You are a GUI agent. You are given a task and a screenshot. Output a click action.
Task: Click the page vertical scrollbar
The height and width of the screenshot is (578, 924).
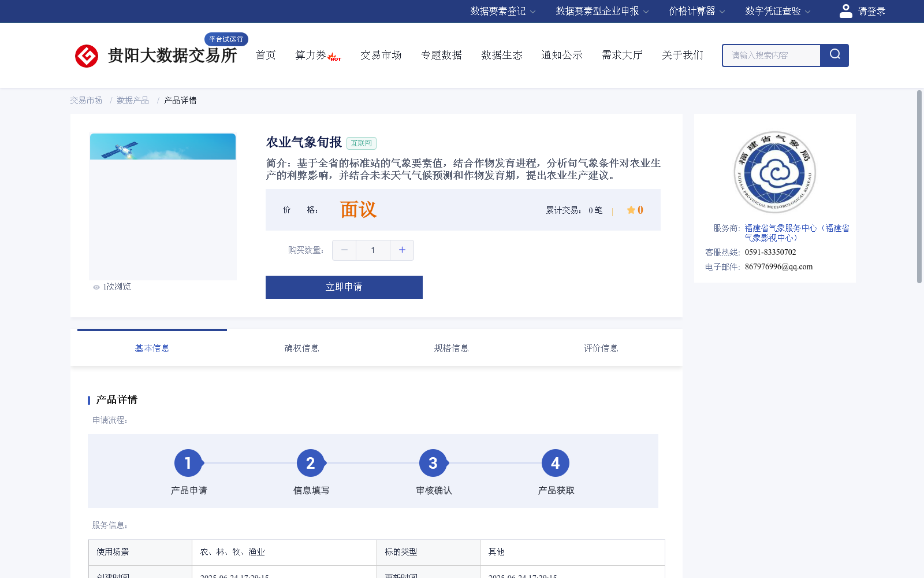tap(919, 186)
